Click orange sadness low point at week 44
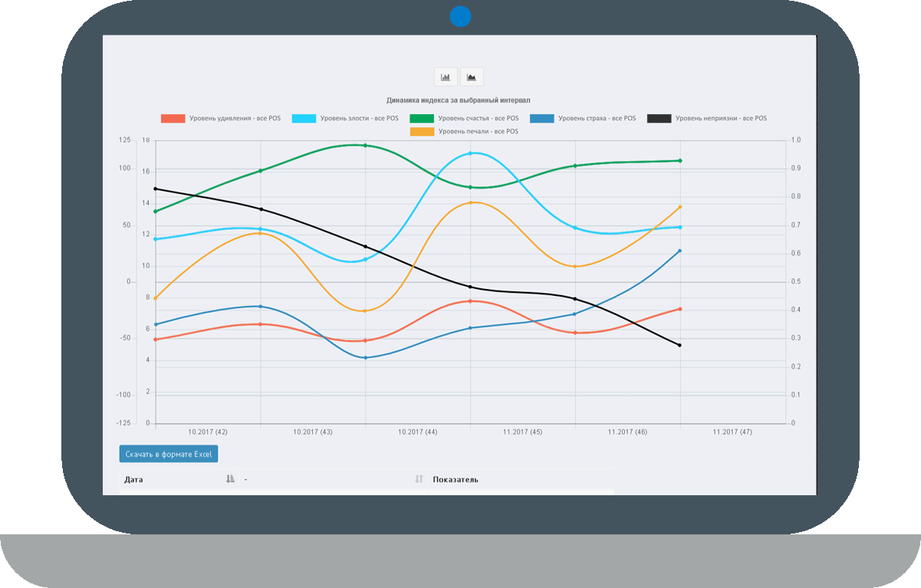 tap(365, 310)
